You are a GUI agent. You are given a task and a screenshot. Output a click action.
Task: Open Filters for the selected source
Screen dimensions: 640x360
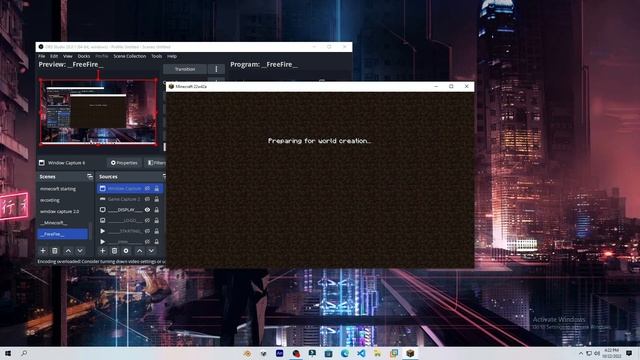(156, 163)
